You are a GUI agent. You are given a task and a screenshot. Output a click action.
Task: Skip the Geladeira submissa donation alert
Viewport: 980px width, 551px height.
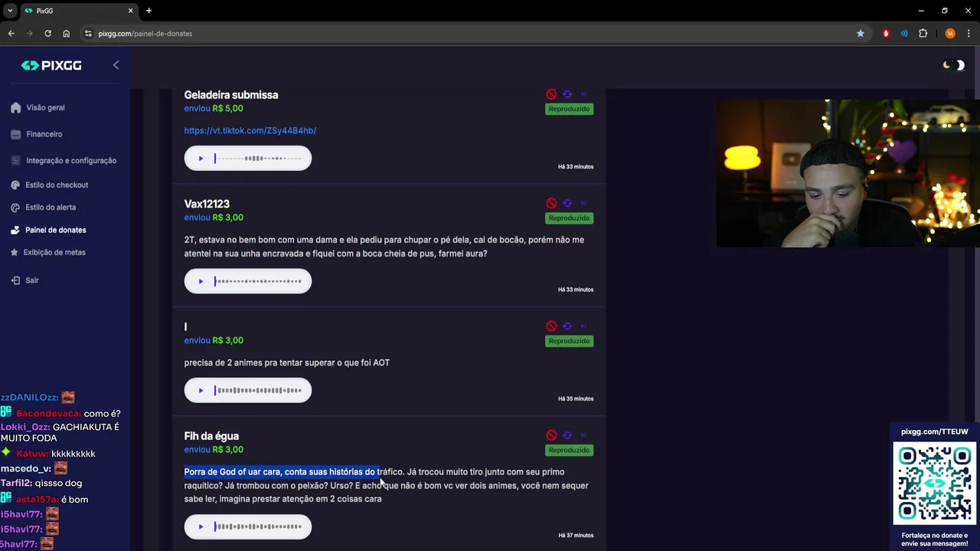click(x=583, y=94)
